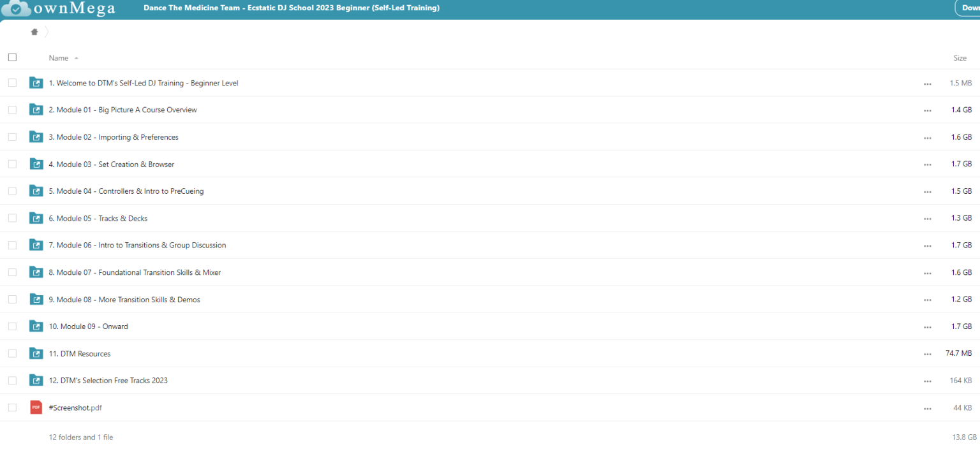Select checkbox for Module 04 Controllers
Viewport: 980px width, 454px height.
(x=12, y=191)
